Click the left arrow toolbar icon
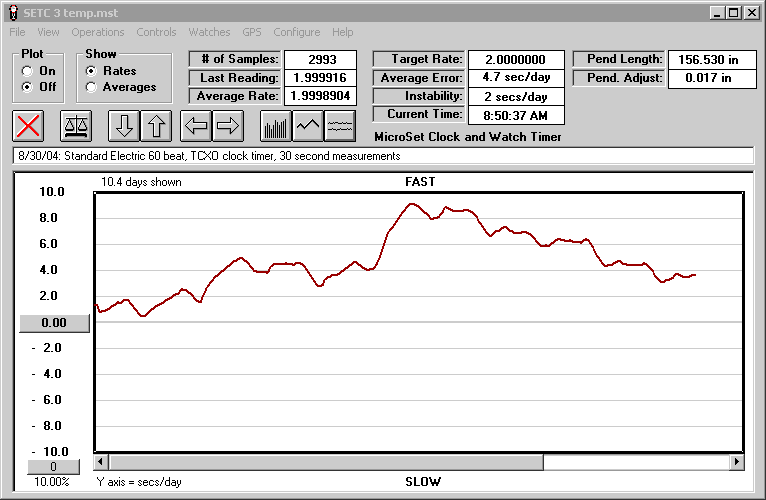The width and height of the screenshot is (766, 500). point(195,126)
